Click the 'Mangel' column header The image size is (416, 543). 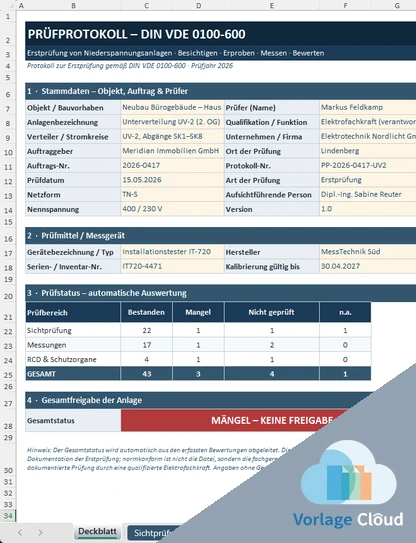coord(198,312)
